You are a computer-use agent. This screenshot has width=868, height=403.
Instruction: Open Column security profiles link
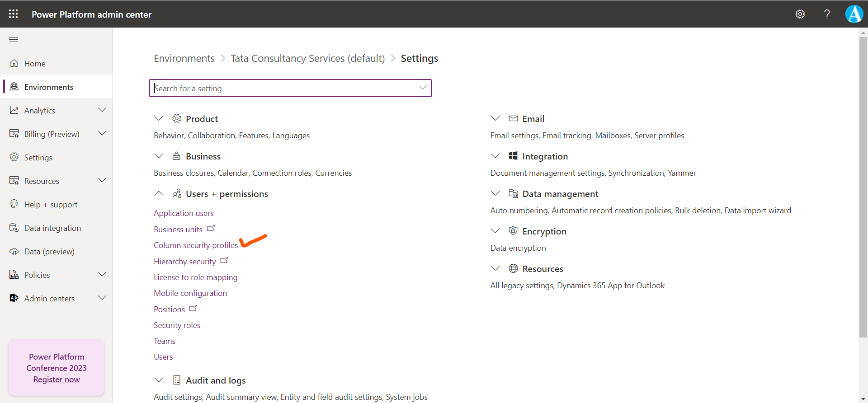[195, 245]
